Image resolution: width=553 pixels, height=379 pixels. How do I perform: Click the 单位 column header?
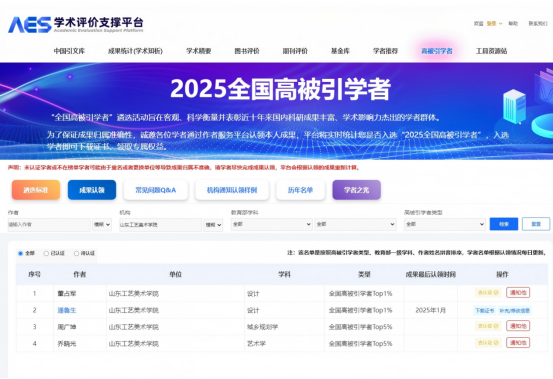tap(175, 274)
